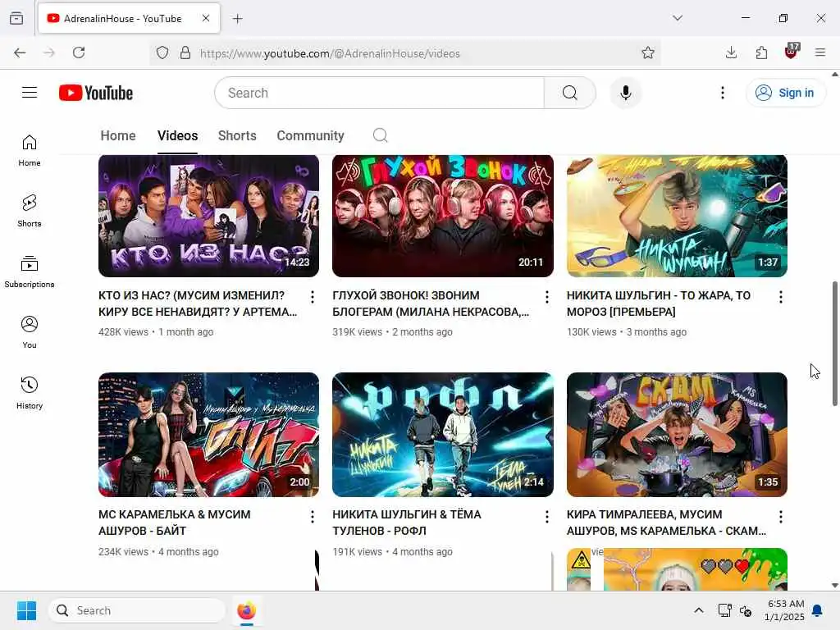The width and height of the screenshot is (840, 630).
Task: Click the Sign in button
Action: [785, 93]
